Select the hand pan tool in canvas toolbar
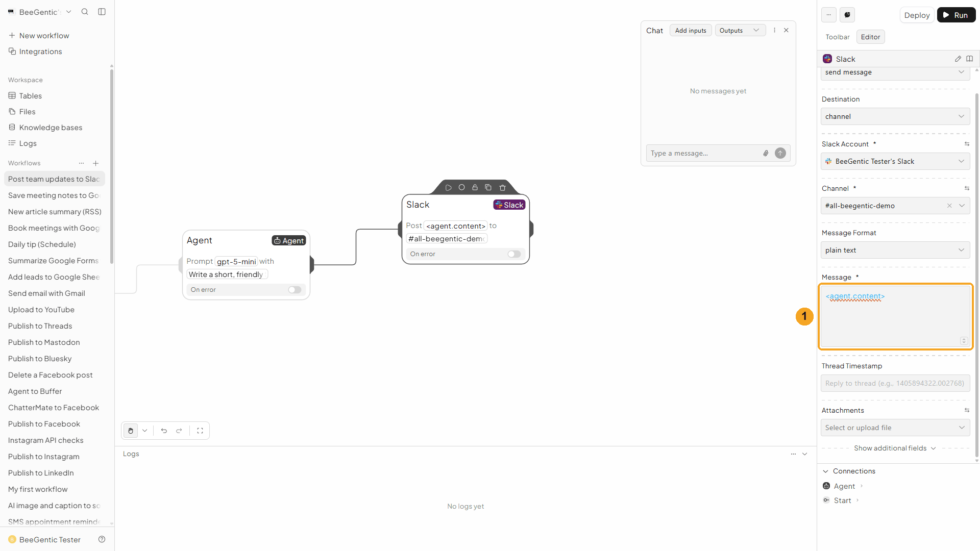 [x=131, y=431]
